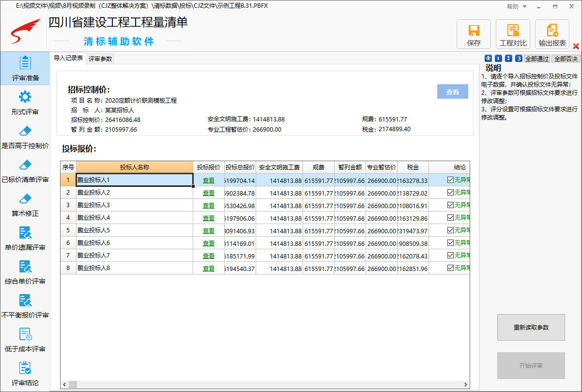Open the 形式评审 gear step
Image resolution: width=582 pixels, height=392 pixels.
(25, 103)
